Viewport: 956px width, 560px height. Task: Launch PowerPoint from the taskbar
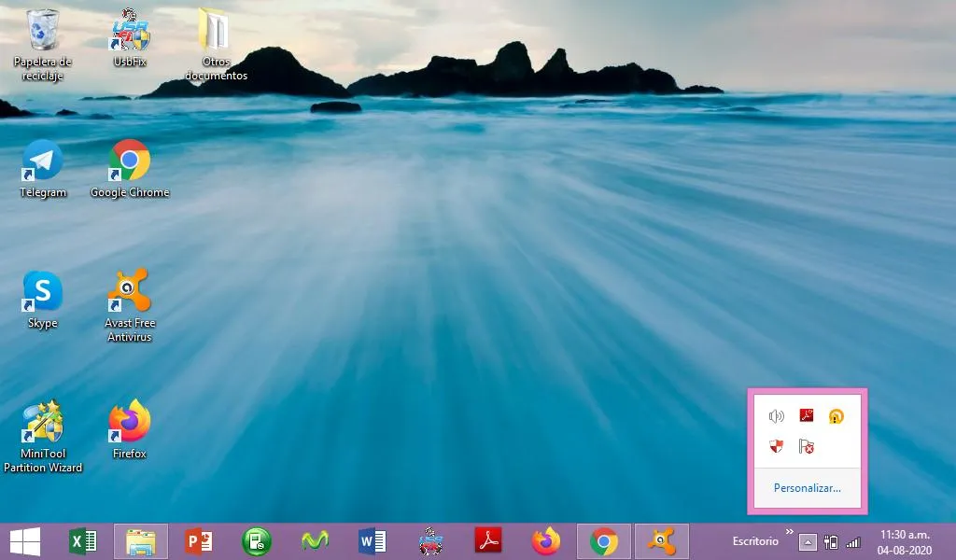click(x=198, y=541)
